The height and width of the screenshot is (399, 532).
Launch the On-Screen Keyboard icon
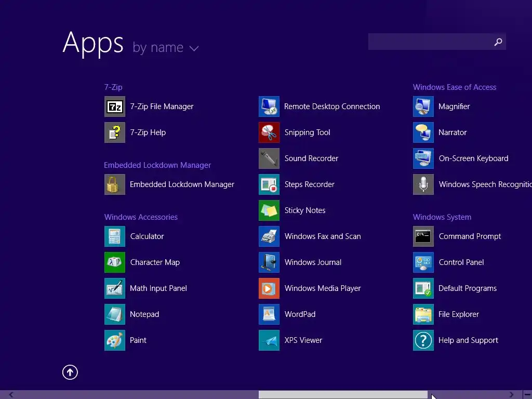[423, 158]
